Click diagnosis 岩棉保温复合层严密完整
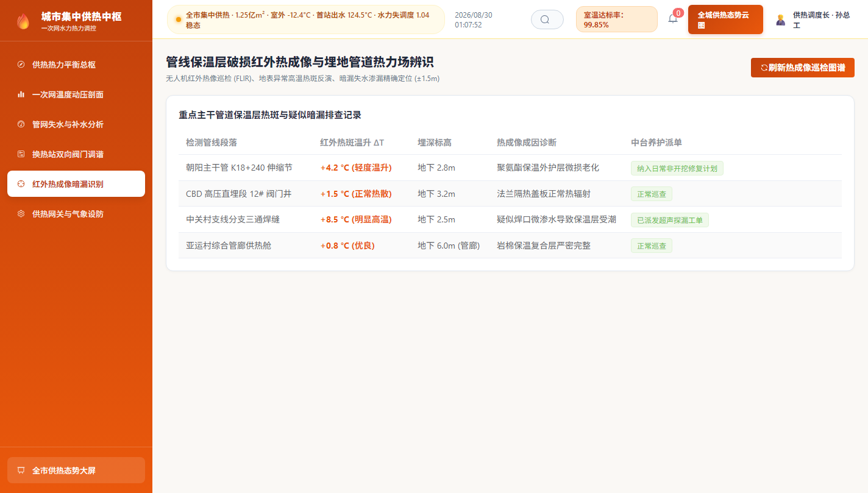Screen dimensions: 868x493 [x=544, y=246]
